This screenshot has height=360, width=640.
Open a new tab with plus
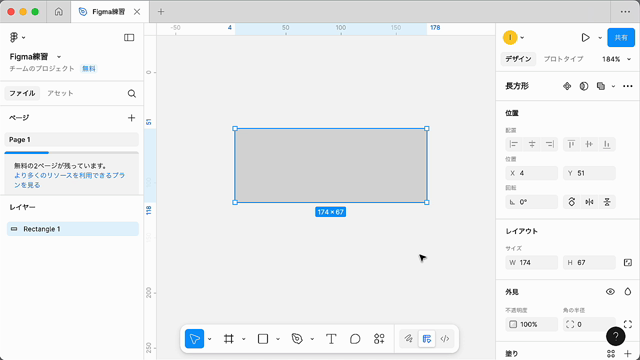click(x=161, y=12)
